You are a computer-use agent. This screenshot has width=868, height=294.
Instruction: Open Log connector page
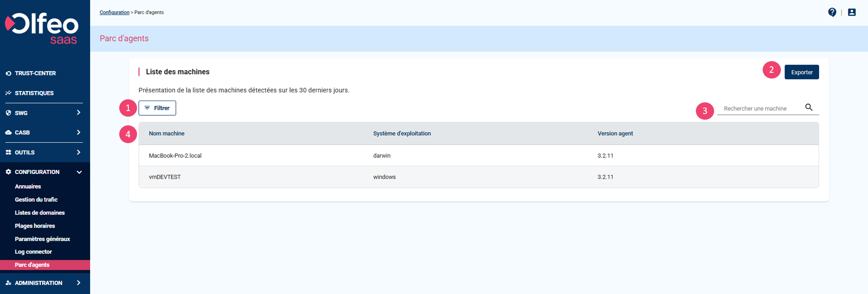[33, 252]
